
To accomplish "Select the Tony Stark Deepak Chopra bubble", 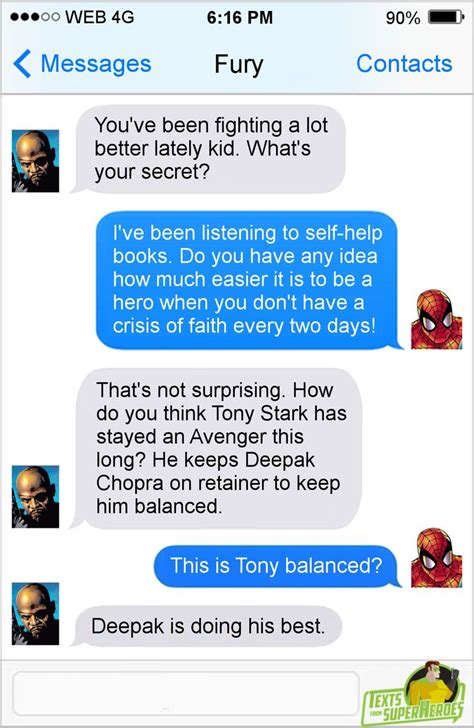I will click(x=216, y=448).
